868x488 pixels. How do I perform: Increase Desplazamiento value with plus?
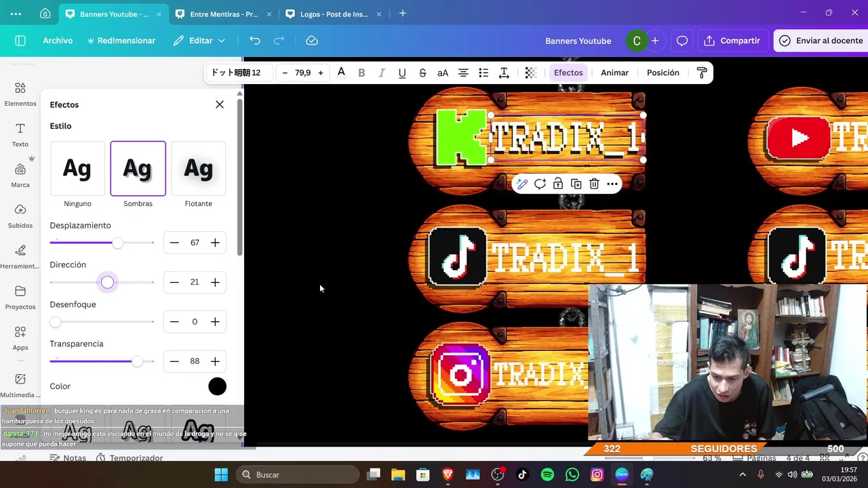[x=215, y=243]
